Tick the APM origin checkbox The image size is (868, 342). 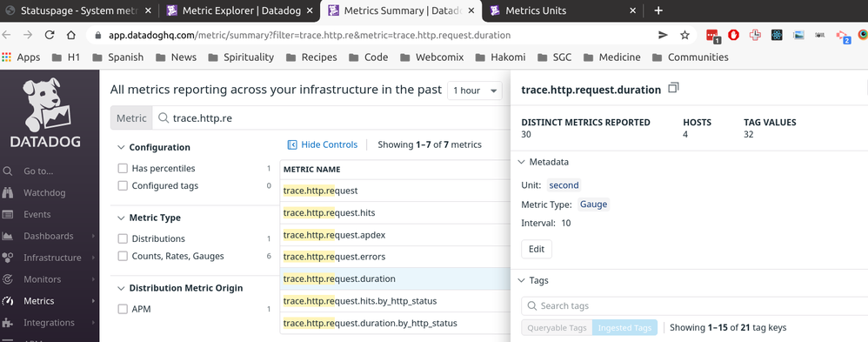point(123,309)
